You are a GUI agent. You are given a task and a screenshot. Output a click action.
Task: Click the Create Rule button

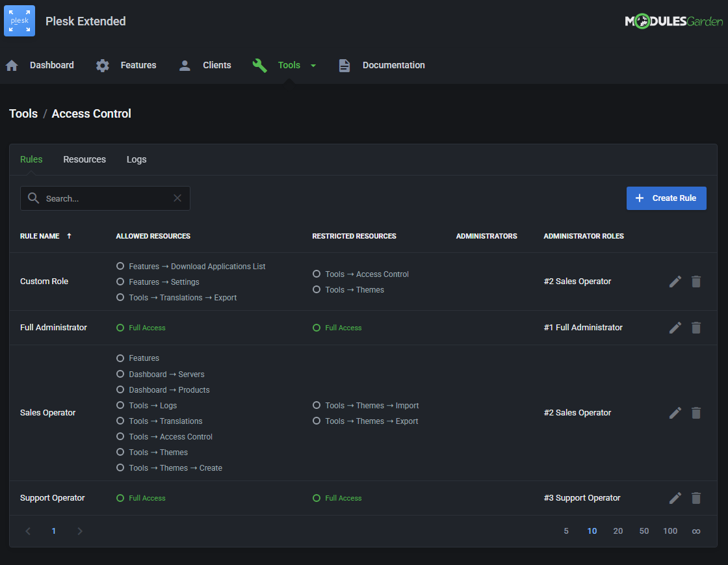tap(666, 198)
